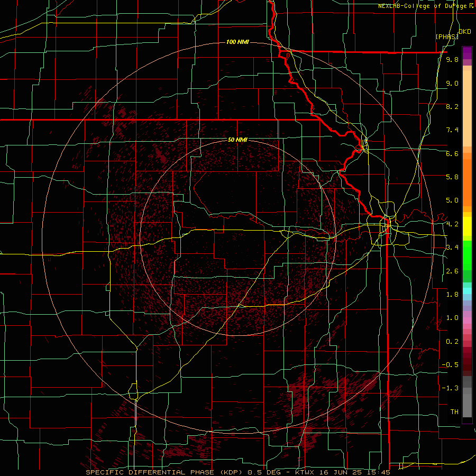Screen dimensions: 476x476
Task: Click the 50 NMI range ring label
Action: 237,140
